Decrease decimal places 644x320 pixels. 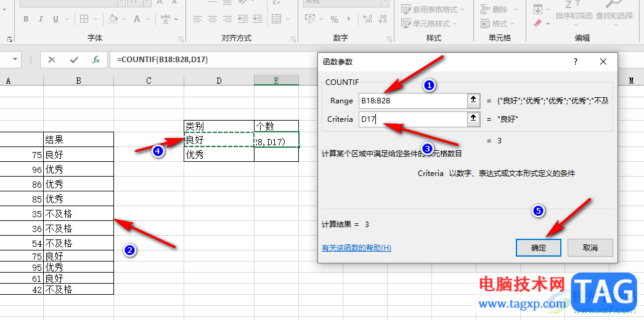pyautogui.click(x=382, y=19)
